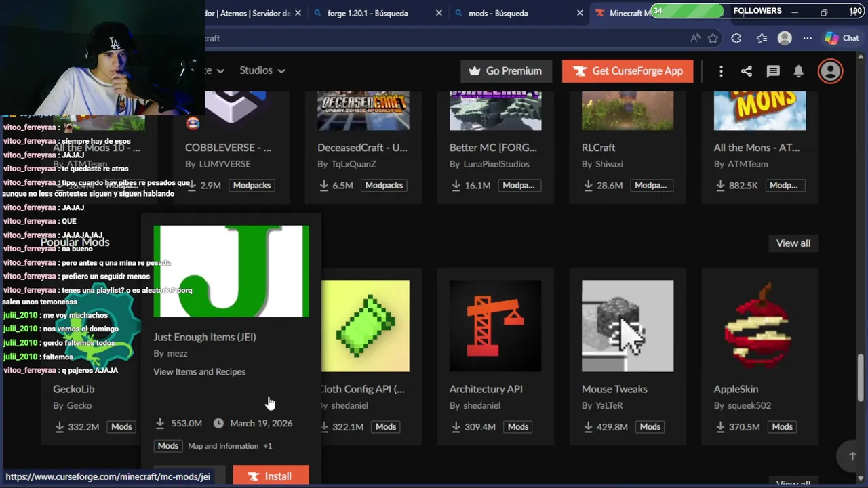Open the JEI green J thumbnail

[231, 271]
